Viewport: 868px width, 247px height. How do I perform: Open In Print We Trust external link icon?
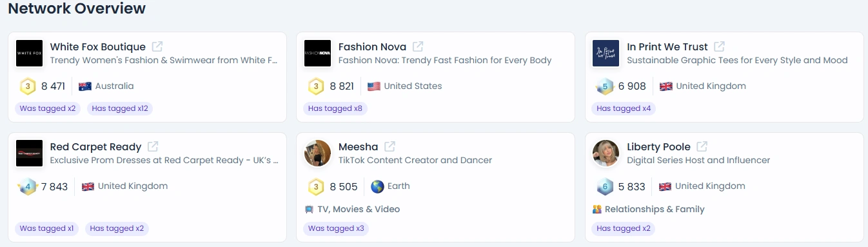(719, 46)
